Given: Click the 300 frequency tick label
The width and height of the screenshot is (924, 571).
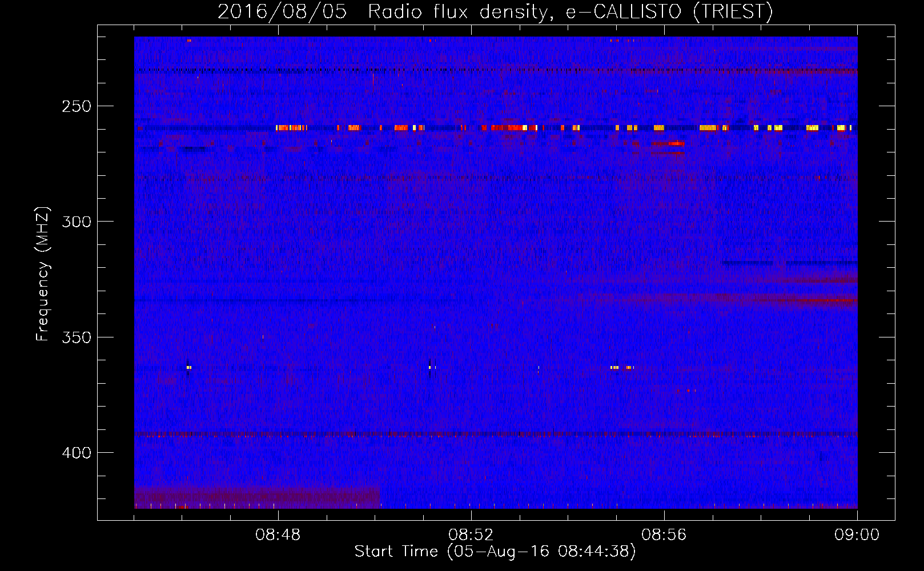Looking at the screenshot, I should coord(77,222).
